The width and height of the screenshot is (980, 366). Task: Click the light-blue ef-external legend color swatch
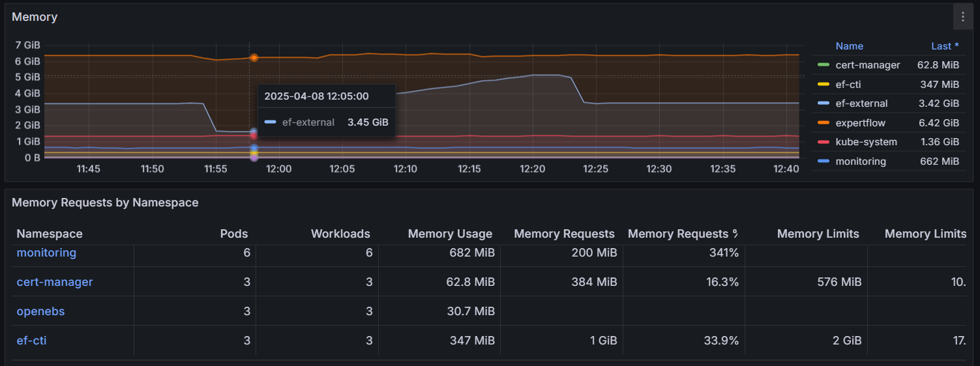[823, 104]
